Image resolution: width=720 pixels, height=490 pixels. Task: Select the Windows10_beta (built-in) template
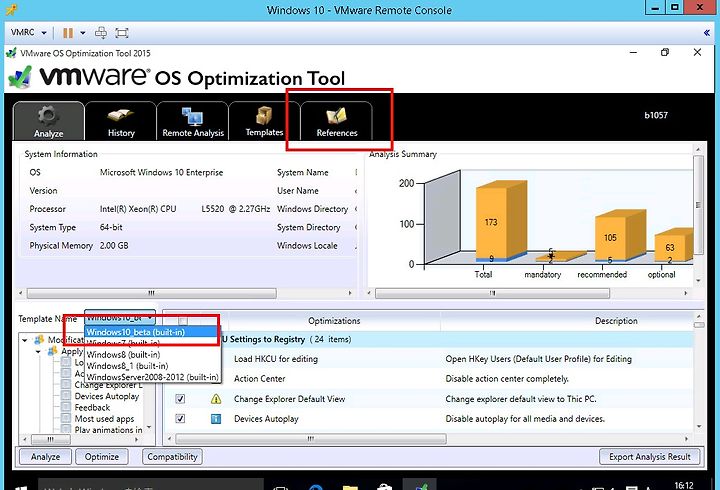click(150, 332)
